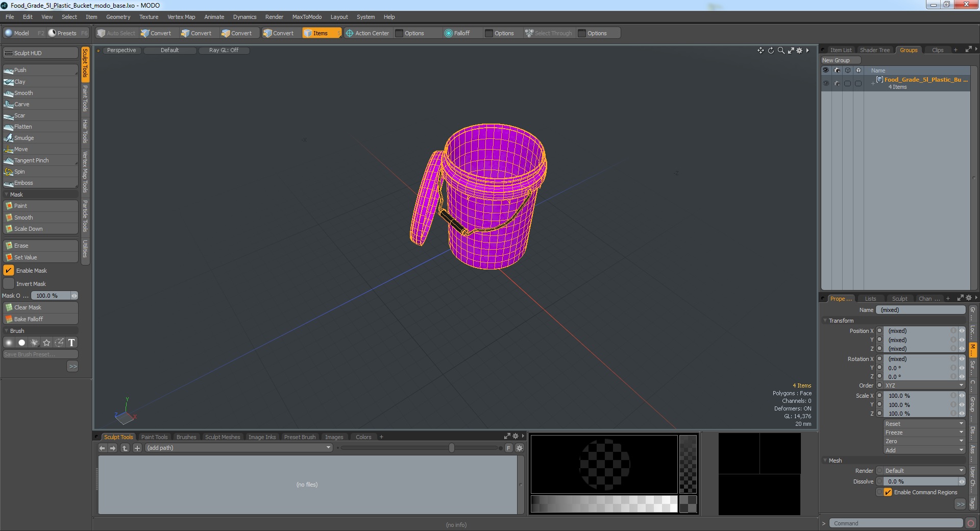
Task: Choose the Mask Paint tool
Action: coord(40,206)
